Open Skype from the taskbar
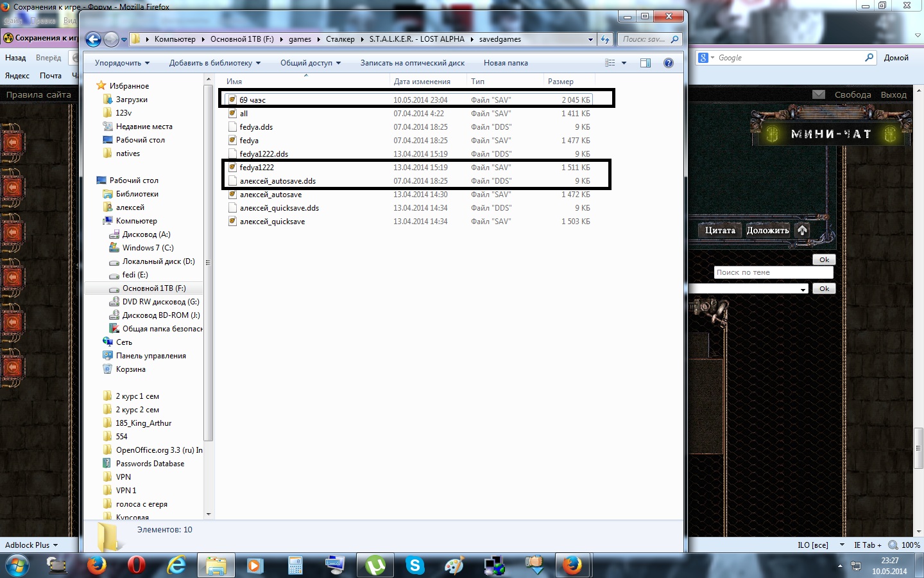 (415, 566)
